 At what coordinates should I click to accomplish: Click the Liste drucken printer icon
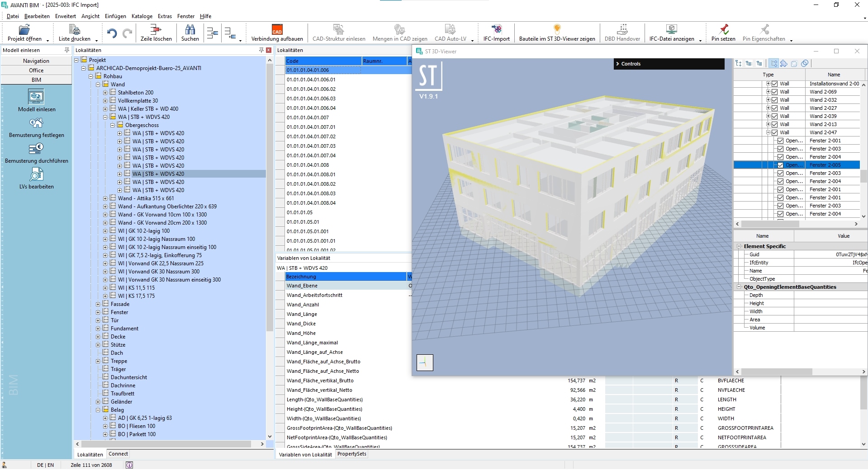point(74,30)
